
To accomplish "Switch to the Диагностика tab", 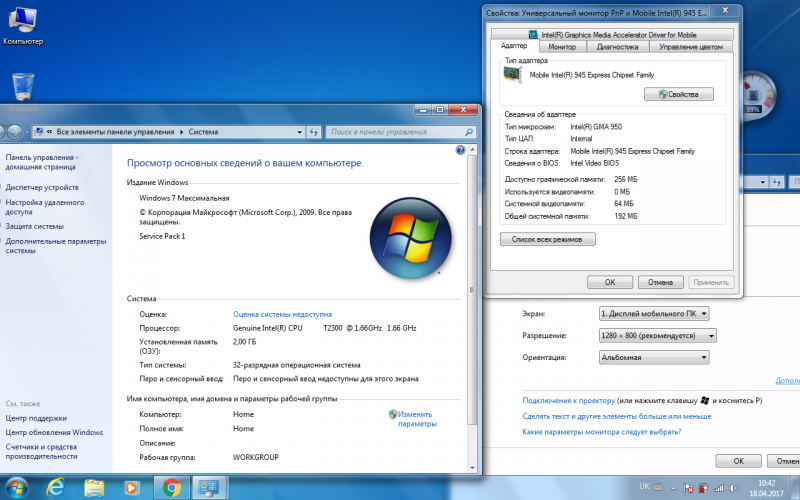I will tap(617, 47).
